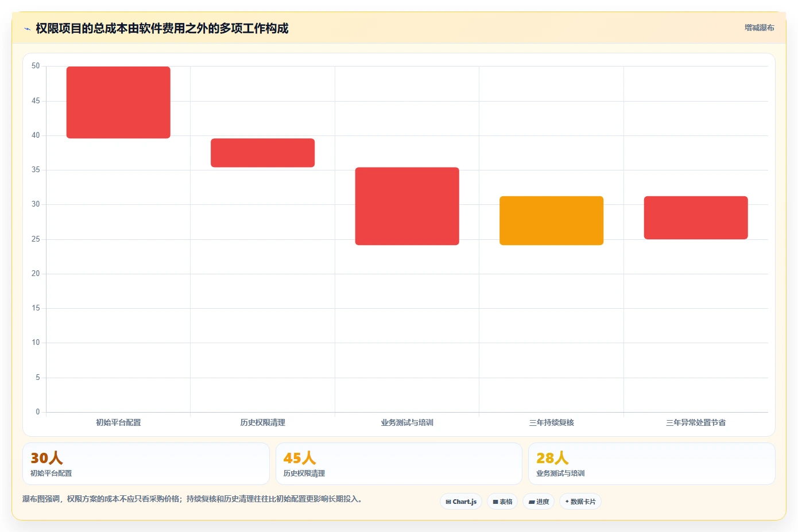798x532 pixels.
Task: Click the y-axis value 50
Action: 36,66
